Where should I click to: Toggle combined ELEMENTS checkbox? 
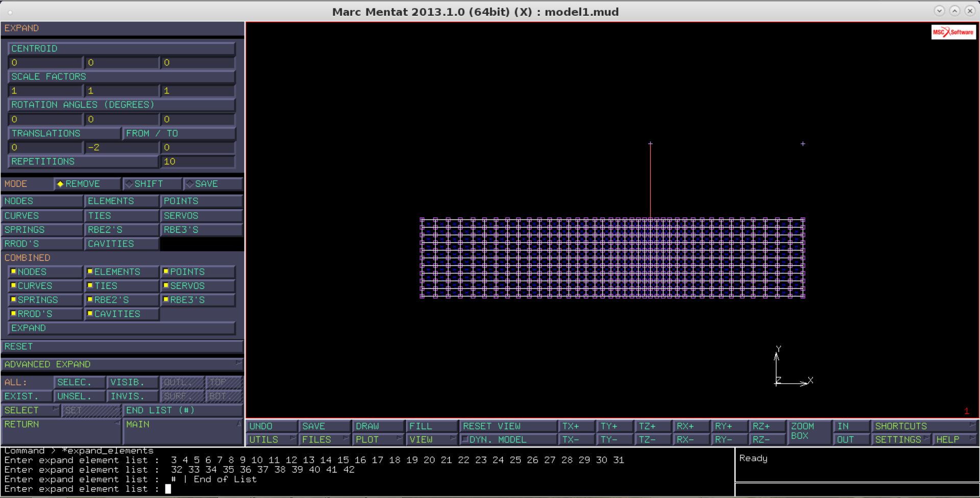(121, 272)
